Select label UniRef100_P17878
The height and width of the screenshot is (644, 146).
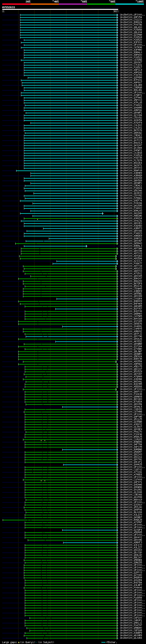coord(131,161)
